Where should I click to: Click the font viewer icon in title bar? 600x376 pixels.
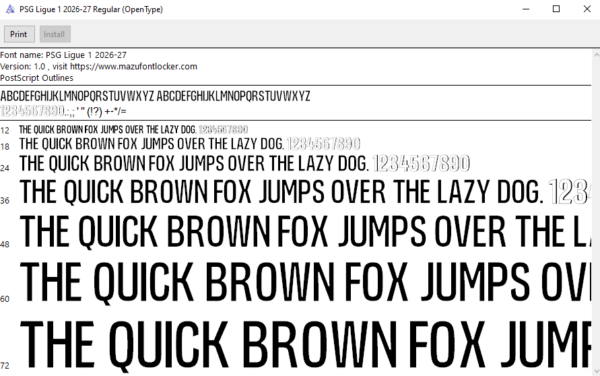[10, 9]
